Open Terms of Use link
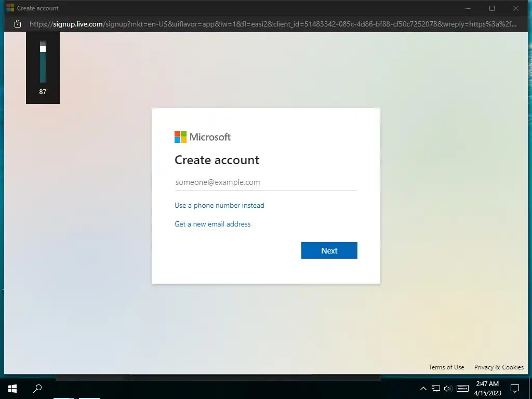This screenshot has width=532, height=399. tap(446, 367)
